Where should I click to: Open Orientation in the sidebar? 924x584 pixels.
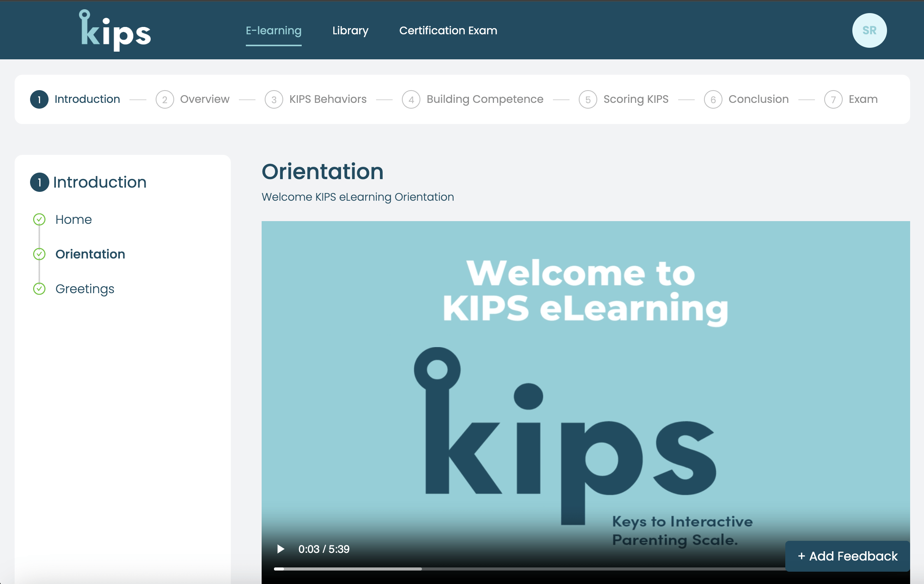90,254
